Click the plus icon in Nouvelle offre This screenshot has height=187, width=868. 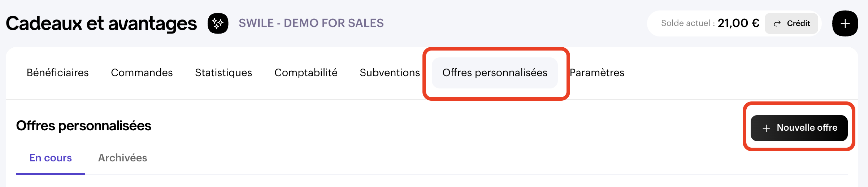point(766,128)
